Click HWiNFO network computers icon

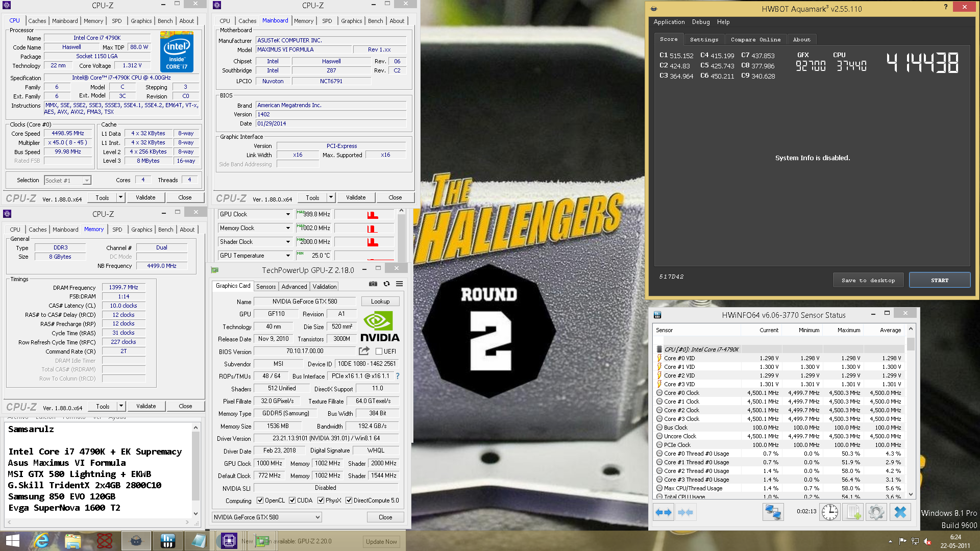click(x=773, y=512)
